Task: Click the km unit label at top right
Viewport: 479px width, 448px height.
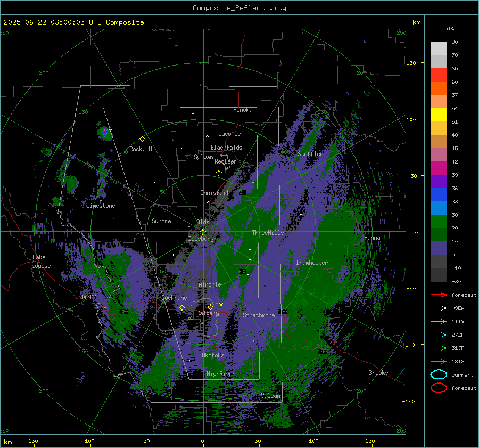Action: (x=416, y=22)
